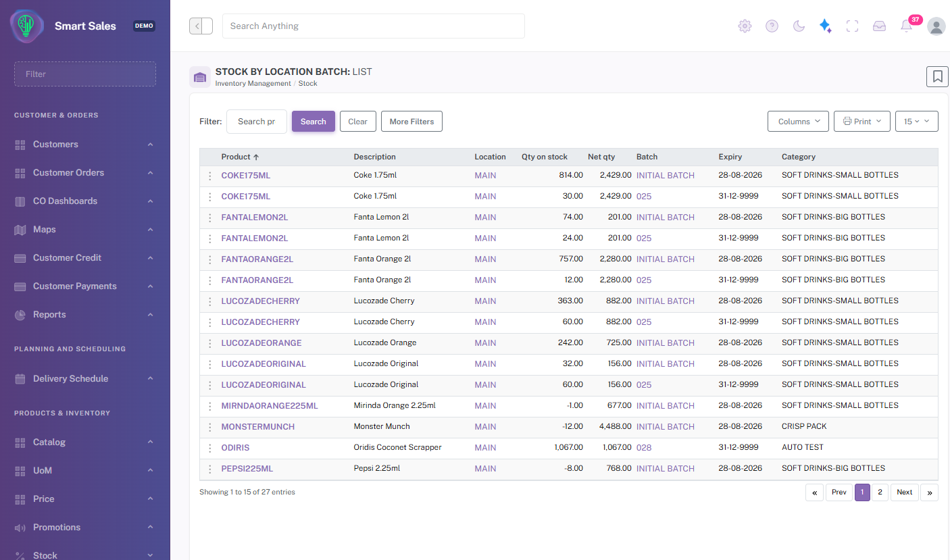
Task: Open the ODIRIS product link
Action: click(235, 448)
